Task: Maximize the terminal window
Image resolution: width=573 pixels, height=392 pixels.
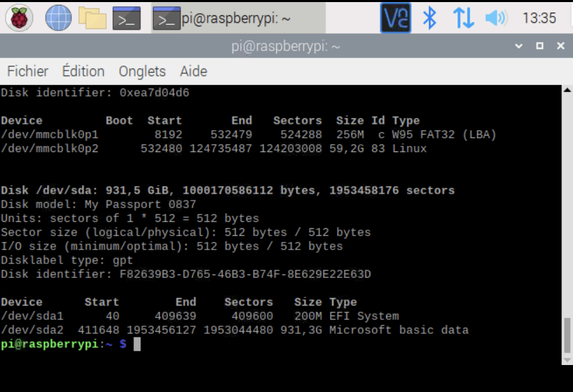Action: tap(540, 46)
